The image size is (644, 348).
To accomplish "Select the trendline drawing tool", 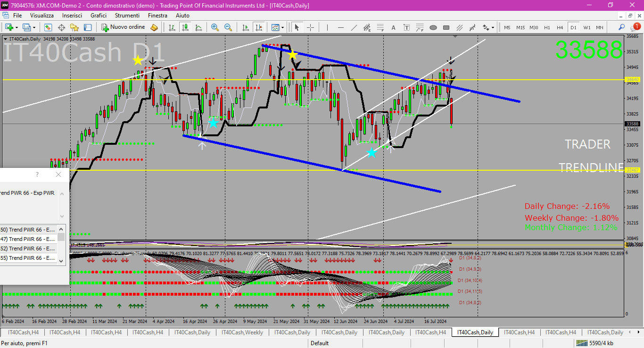I will point(354,27).
